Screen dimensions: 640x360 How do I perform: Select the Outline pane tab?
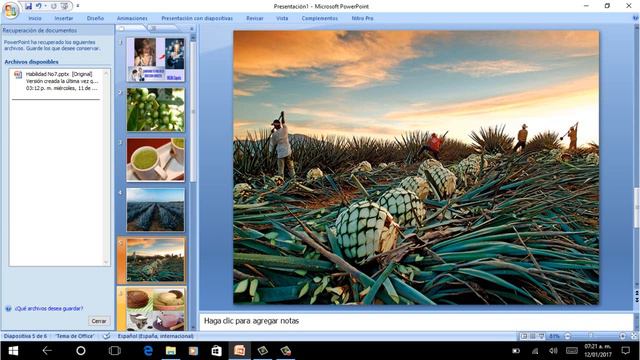click(x=163, y=28)
